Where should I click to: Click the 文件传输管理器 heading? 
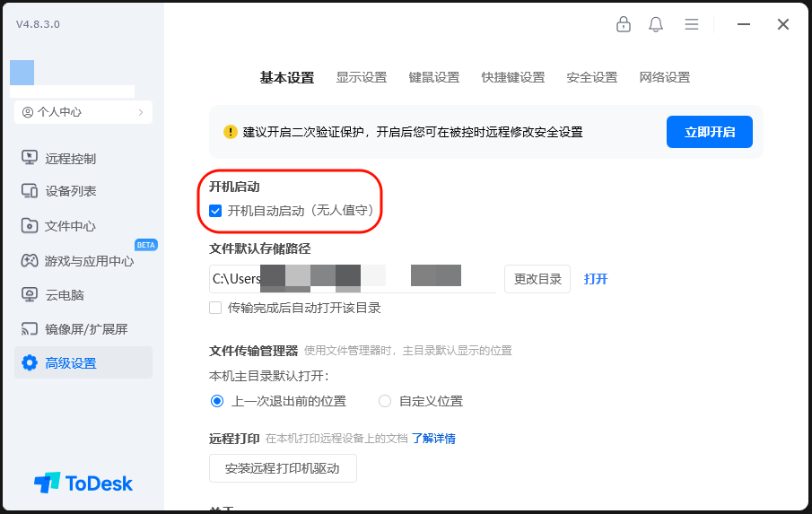[x=253, y=351]
